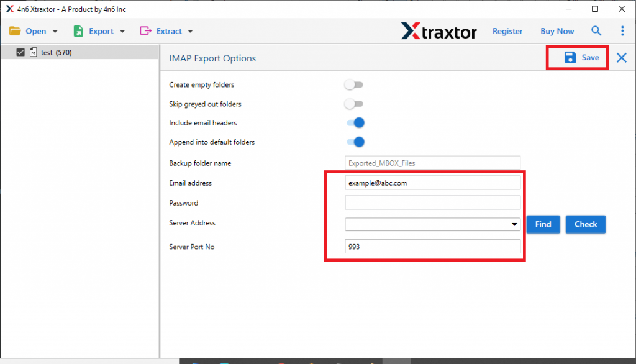Click the green Export file icon

[x=79, y=30]
